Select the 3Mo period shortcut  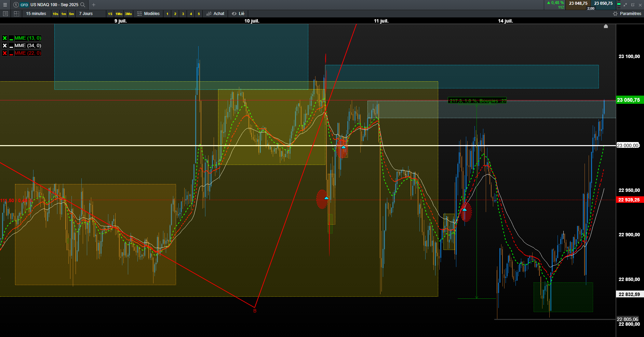coord(128,14)
